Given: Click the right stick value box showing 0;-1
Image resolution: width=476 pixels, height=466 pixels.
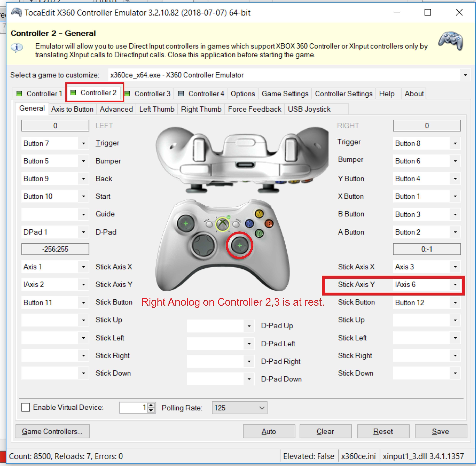Looking at the screenshot, I should click(427, 249).
